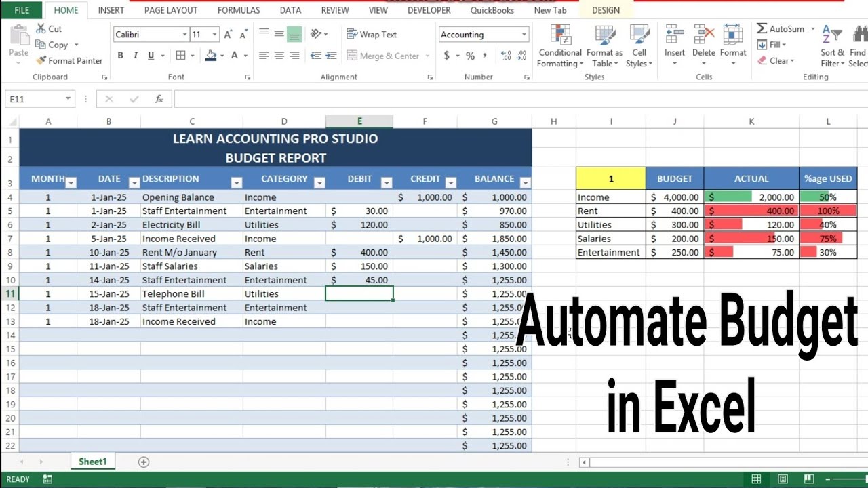The height and width of the screenshot is (488, 868).
Task: Apply middle vertical alignment
Action: click(x=279, y=34)
